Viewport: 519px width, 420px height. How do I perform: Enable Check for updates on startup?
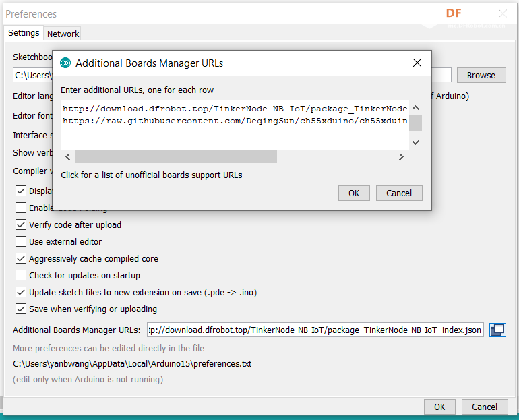pyautogui.click(x=21, y=275)
